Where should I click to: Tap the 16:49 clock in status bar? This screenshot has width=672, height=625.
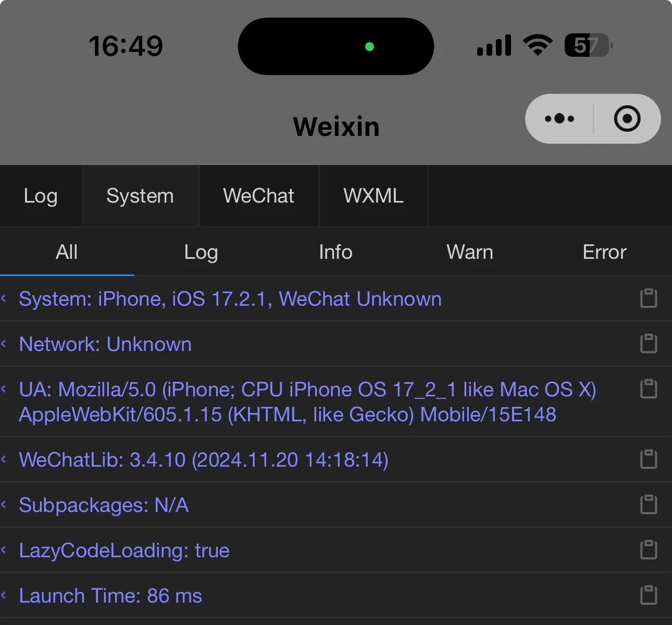126,46
